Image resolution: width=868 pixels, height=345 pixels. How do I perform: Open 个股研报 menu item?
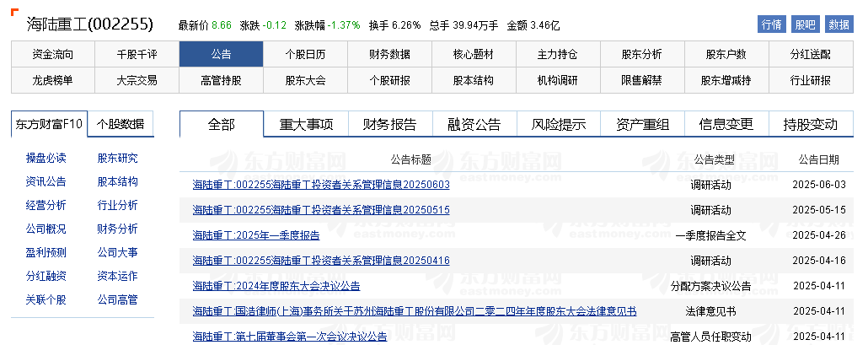(389, 80)
